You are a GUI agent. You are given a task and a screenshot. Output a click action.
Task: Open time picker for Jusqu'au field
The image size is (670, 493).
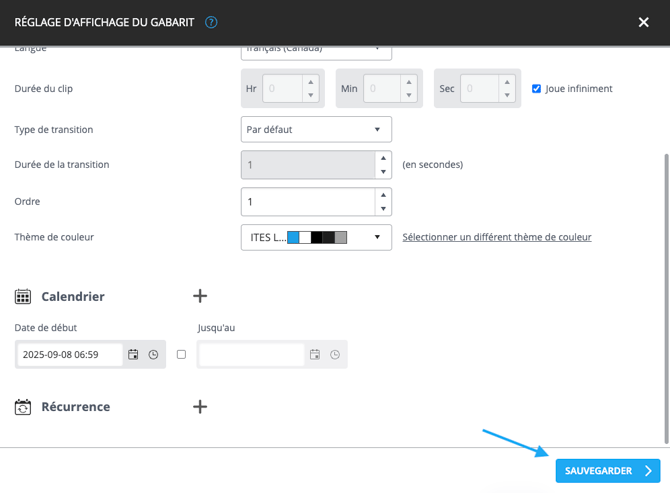[x=335, y=354]
